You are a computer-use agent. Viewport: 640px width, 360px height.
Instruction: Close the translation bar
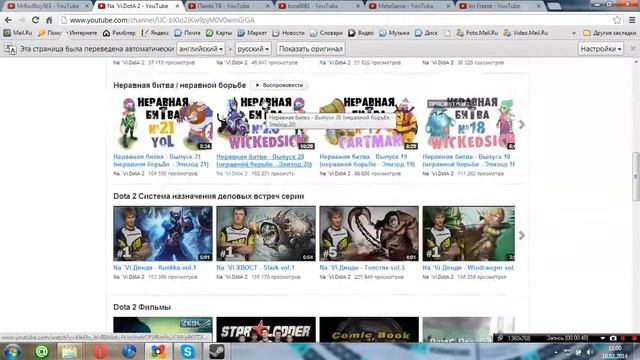[633, 49]
